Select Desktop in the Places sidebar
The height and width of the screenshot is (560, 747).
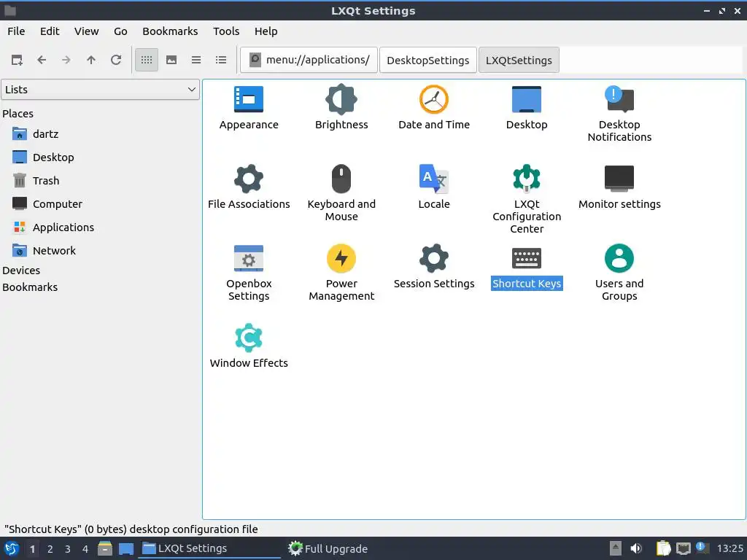tap(53, 157)
